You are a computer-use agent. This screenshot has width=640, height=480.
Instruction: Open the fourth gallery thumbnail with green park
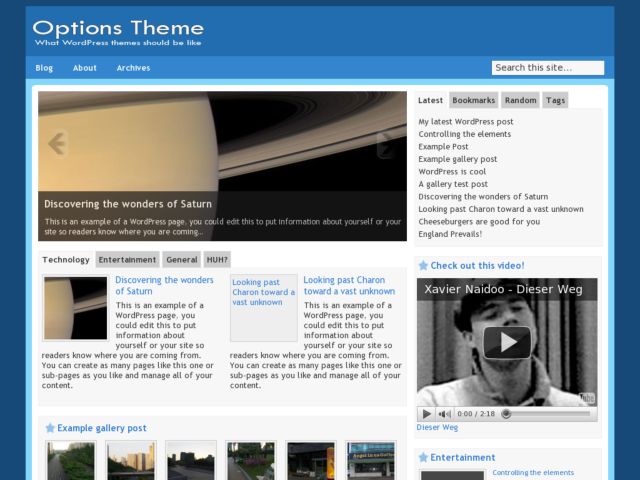tap(251, 461)
